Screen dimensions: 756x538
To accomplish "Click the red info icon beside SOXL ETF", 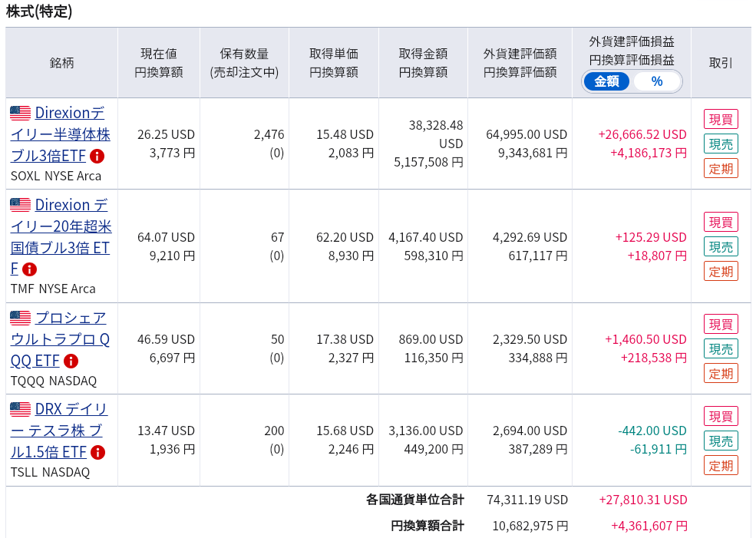I will [x=97, y=157].
